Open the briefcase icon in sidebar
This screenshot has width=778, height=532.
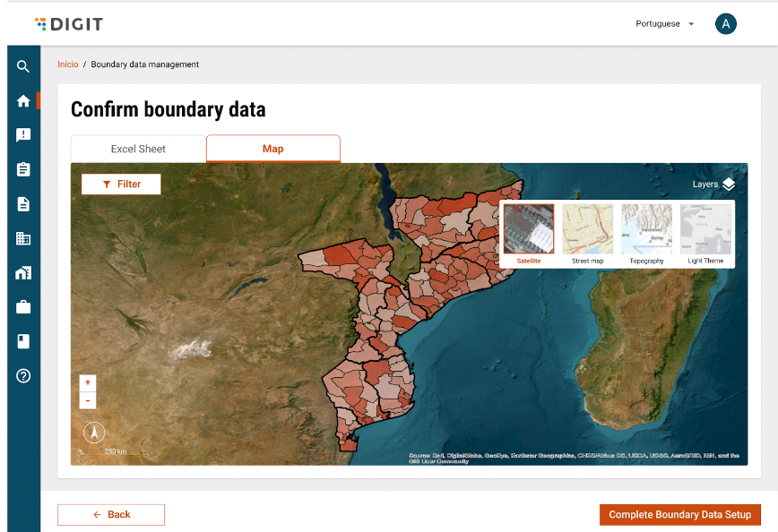[x=23, y=307]
